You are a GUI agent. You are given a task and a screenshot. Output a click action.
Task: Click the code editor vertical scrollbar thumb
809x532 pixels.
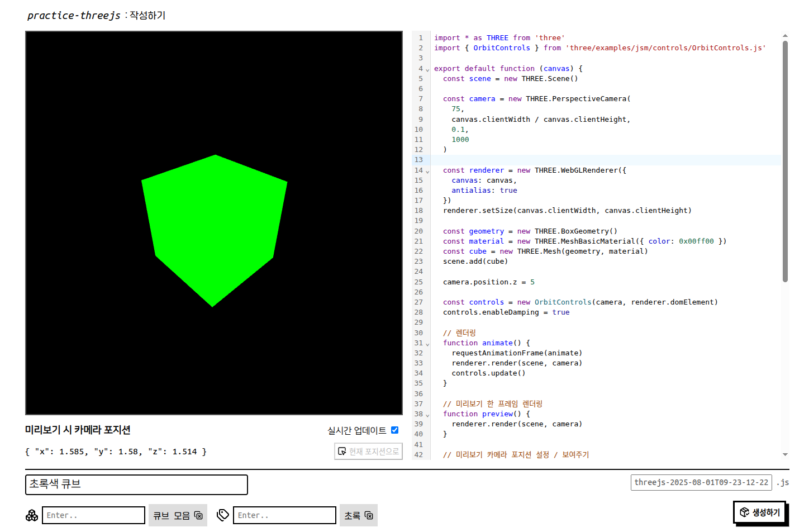click(x=785, y=162)
